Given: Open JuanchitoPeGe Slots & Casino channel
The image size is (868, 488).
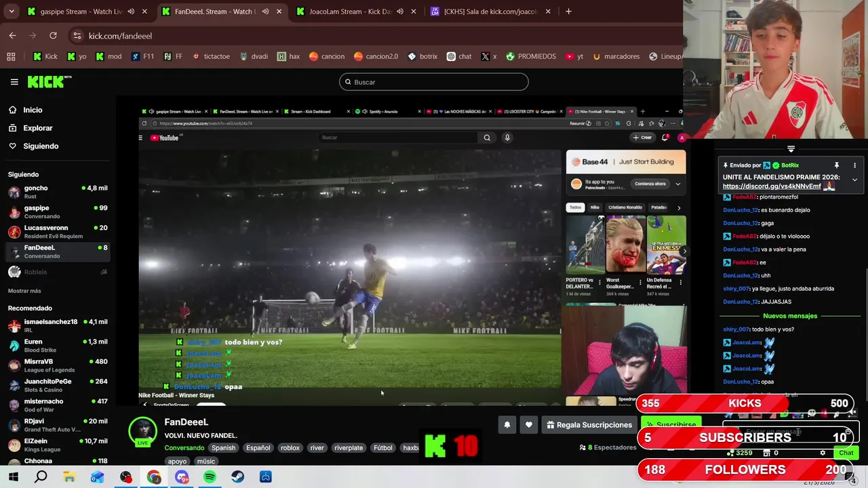Looking at the screenshot, I should [58, 385].
